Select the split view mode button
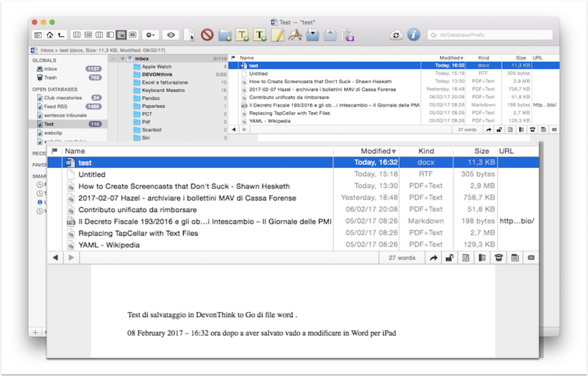The height and width of the screenshot is (376, 588). click(110, 35)
